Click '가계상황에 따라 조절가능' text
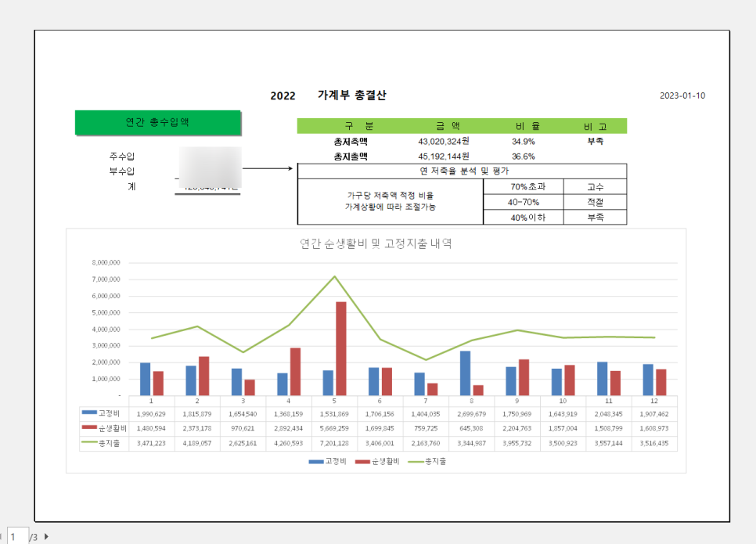The image size is (756, 544). coord(390,207)
